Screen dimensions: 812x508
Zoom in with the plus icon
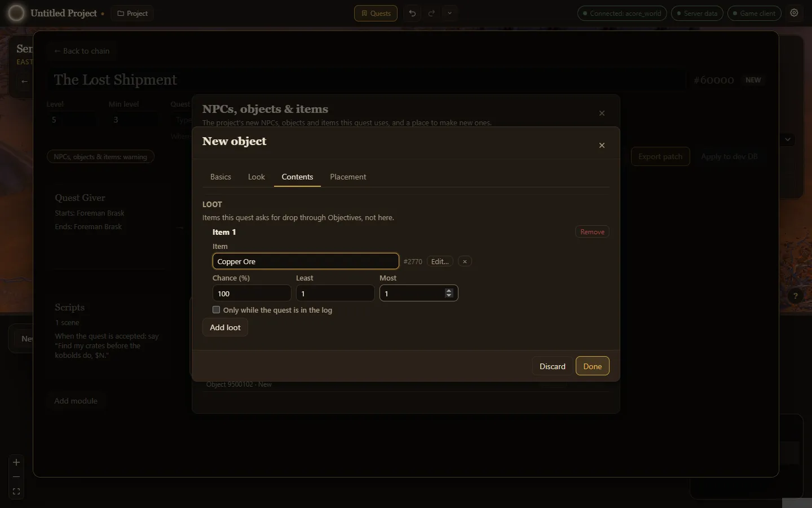tap(16, 462)
